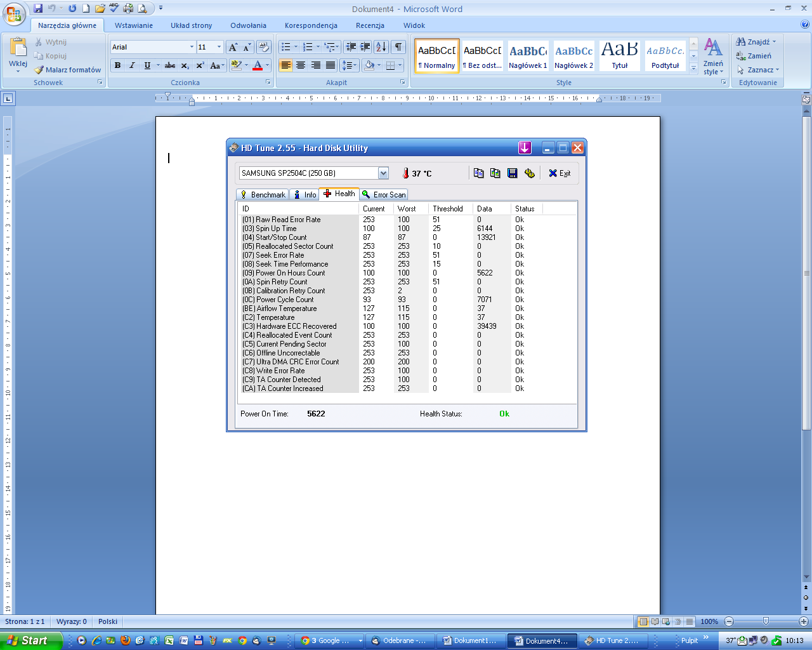Open the Arial font name dropdown
812x650 pixels.
192,47
